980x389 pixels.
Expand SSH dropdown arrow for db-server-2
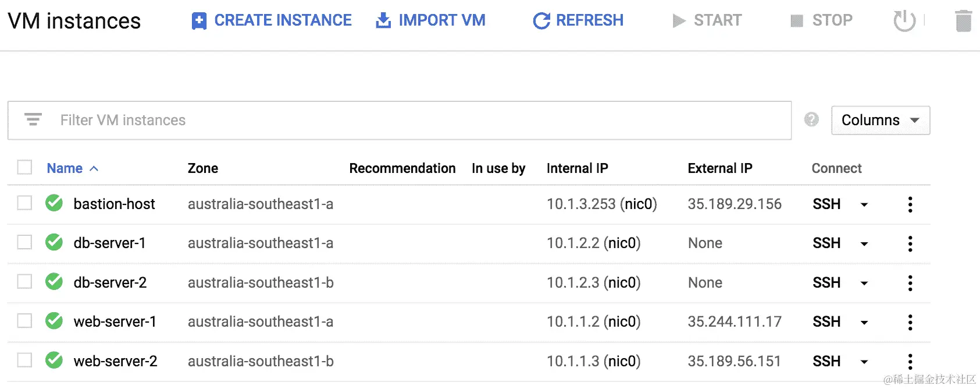pos(864,283)
